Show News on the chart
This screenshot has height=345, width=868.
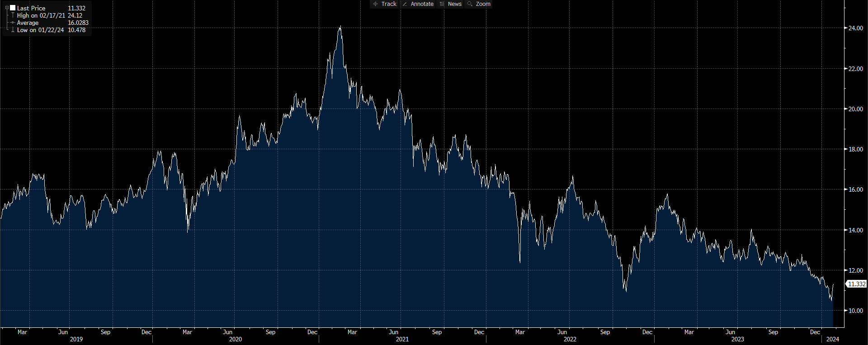coord(450,4)
